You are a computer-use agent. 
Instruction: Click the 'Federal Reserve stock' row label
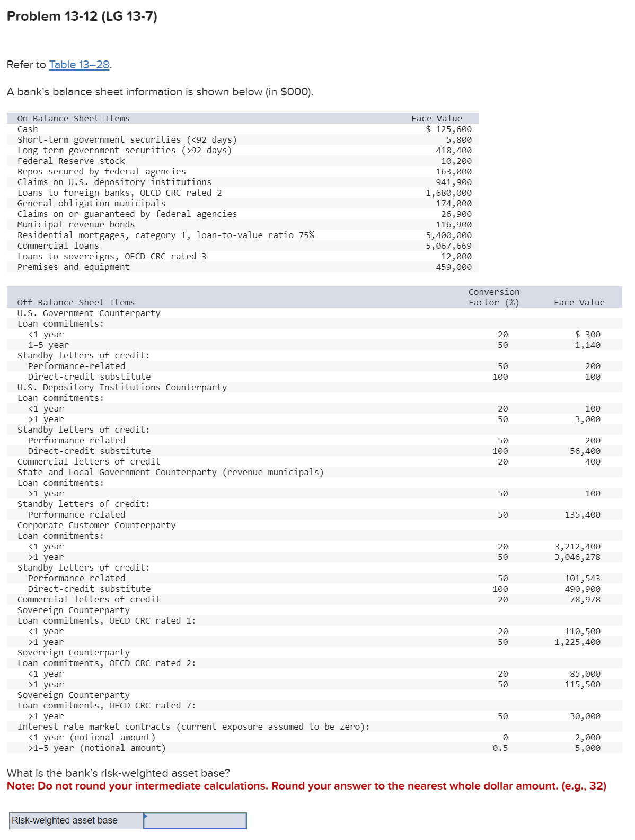pos(71,161)
